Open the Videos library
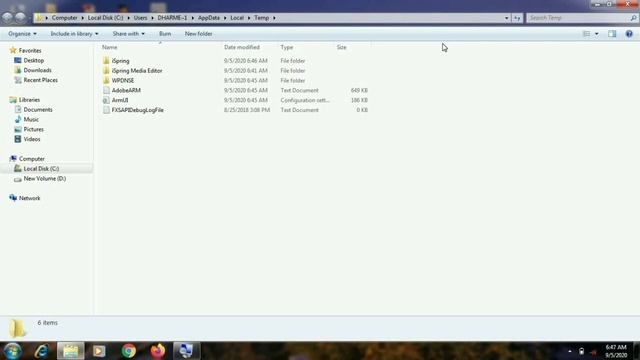Image resolution: width=640 pixels, height=360 pixels. pos(32,139)
